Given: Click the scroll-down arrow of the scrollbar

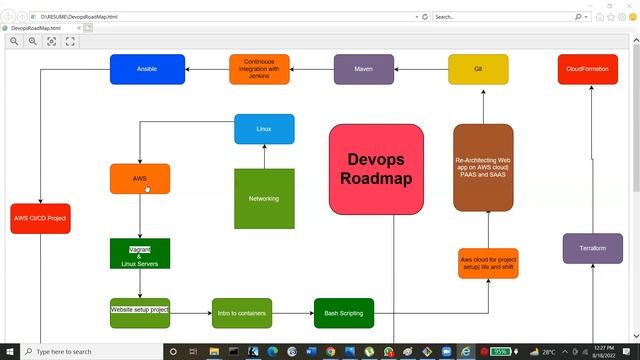Looking at the screenshot, I should (636, 336).
